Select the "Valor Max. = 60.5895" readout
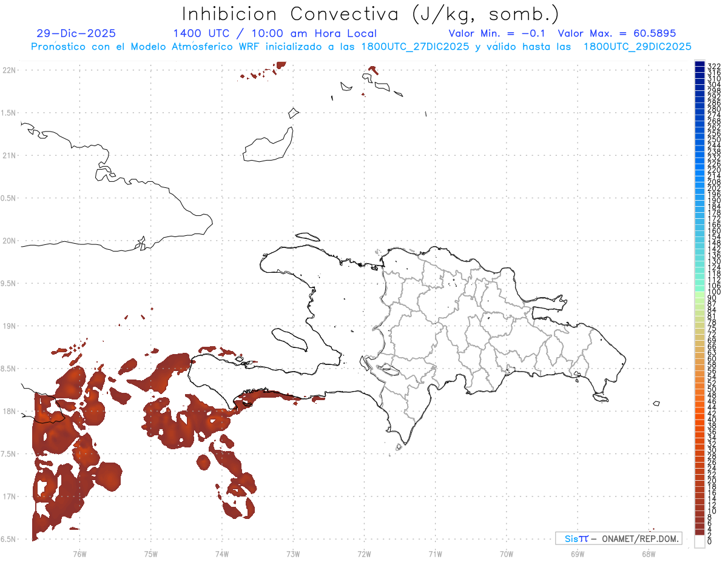This screenshot has height=562, width=728. (617, 34)
